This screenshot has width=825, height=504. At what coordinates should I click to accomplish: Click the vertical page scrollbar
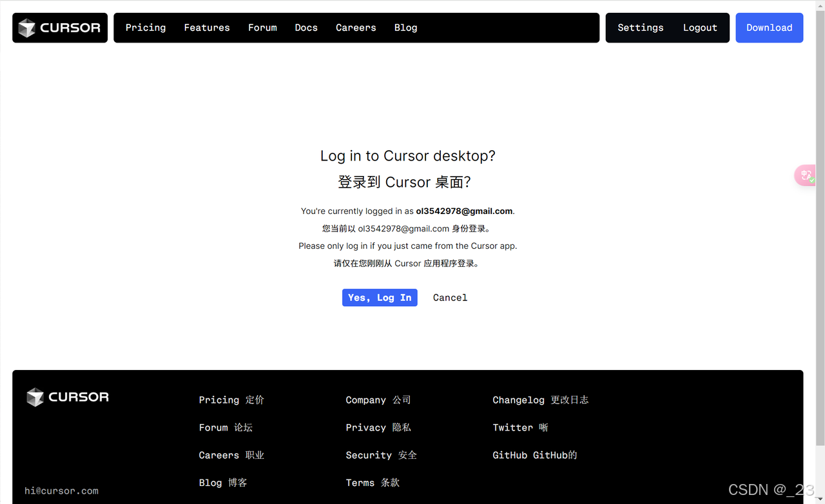coord(820,226)
